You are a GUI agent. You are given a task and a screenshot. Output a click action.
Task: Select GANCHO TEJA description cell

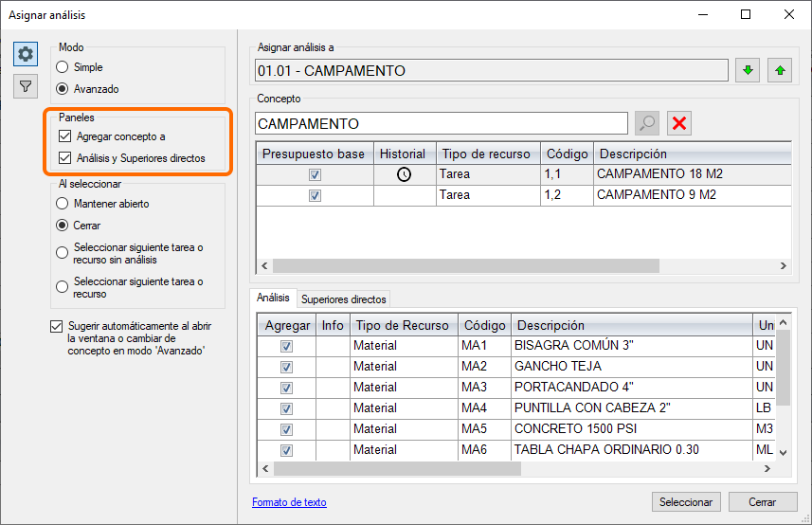click(632, 367)
